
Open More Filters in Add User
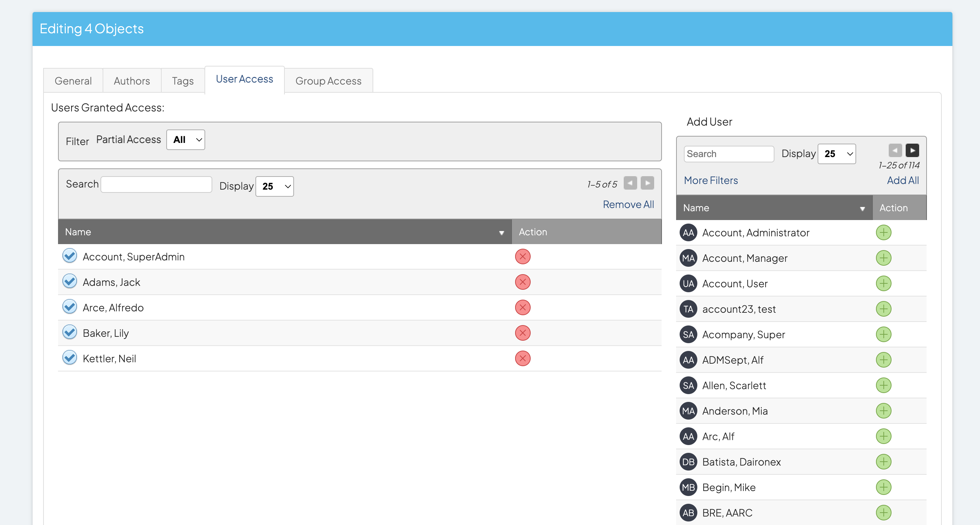point(711,180)
